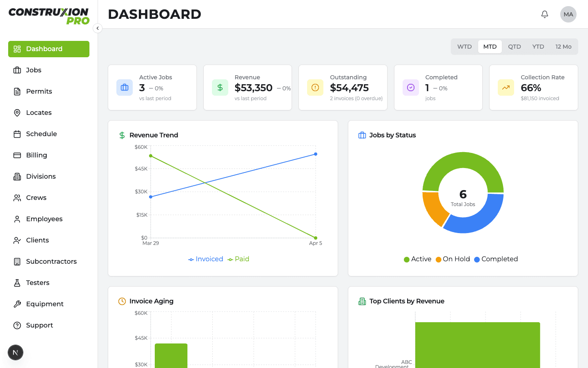Navigate to Locates

coord(49,113)
